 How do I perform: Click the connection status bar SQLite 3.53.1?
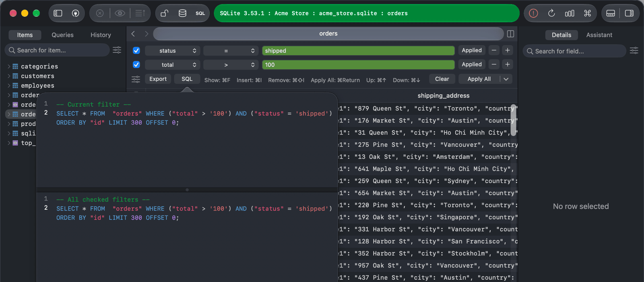pos(367,13)
